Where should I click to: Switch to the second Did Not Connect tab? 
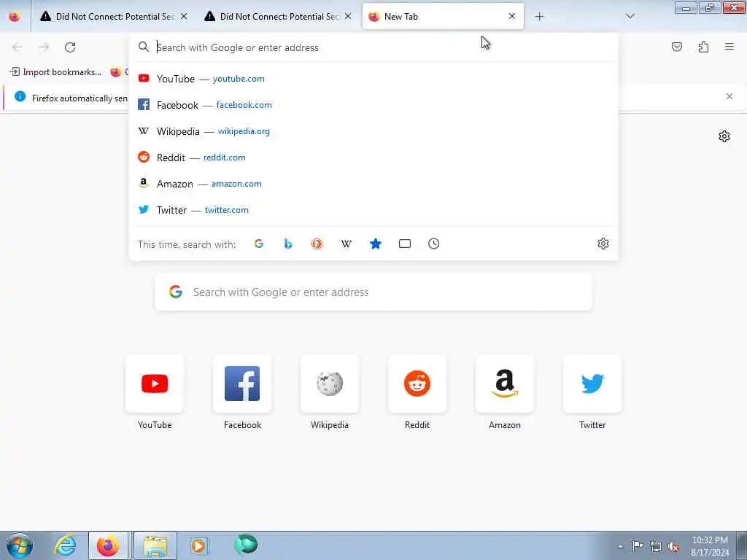[278, 16]
